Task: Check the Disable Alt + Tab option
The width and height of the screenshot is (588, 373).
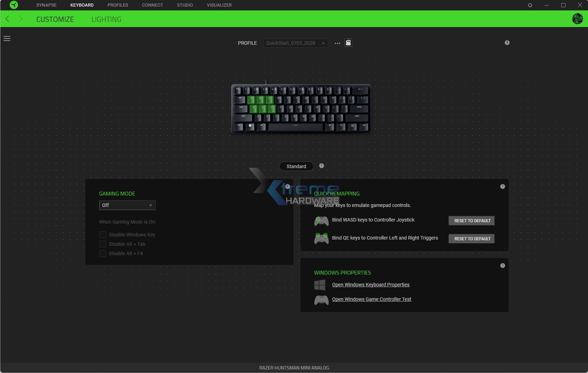Action: pos(103,244)
